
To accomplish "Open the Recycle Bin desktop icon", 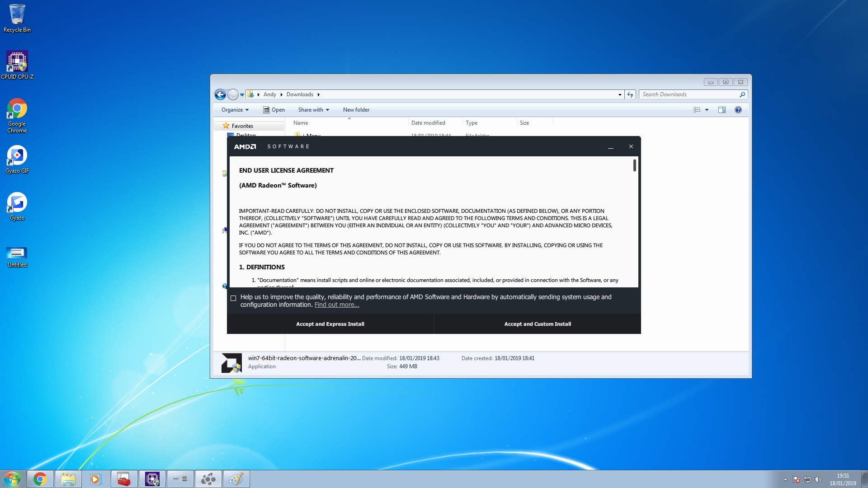I will point(17,14).
